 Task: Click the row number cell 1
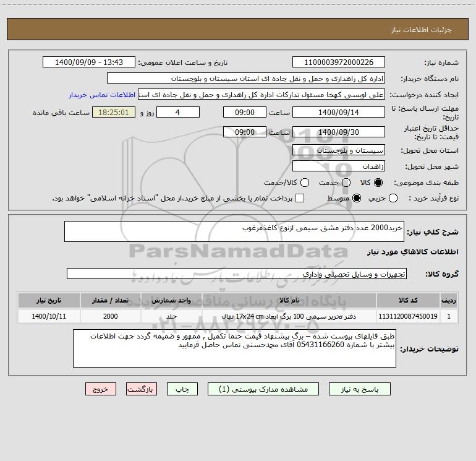[x=448, y=316]
